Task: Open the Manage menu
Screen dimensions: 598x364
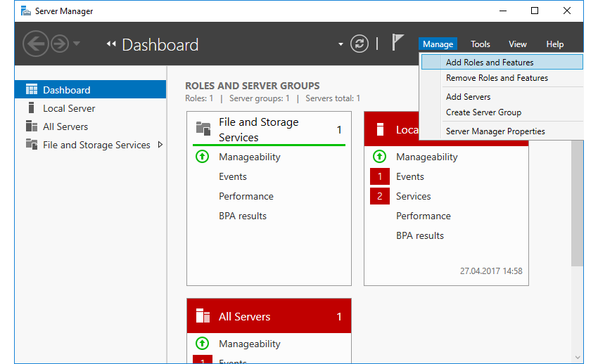Action: coord(438,44)
